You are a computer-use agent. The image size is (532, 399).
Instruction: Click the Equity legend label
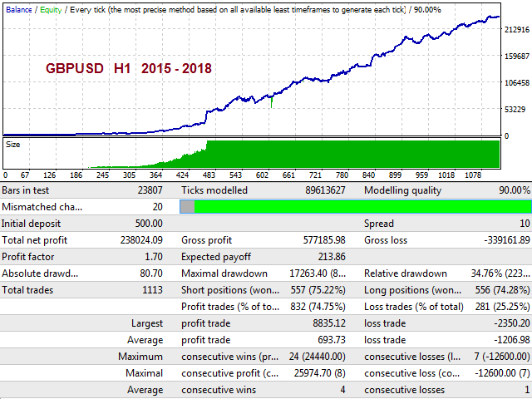(51, 10)
